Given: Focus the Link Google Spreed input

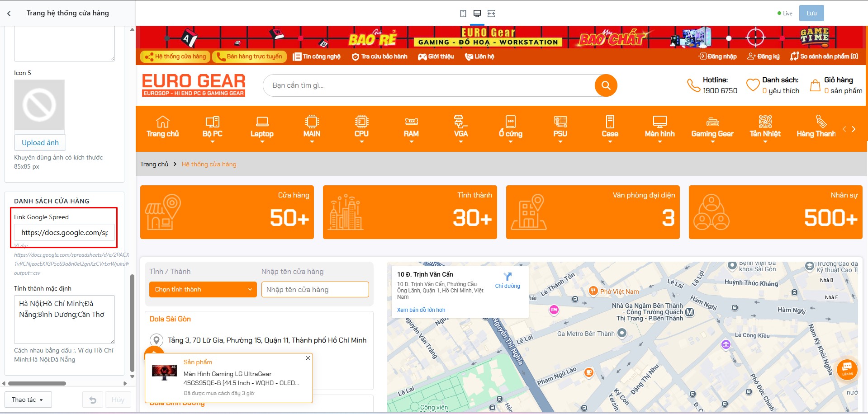Looking at the screenshot, I should tap(64, 232).
